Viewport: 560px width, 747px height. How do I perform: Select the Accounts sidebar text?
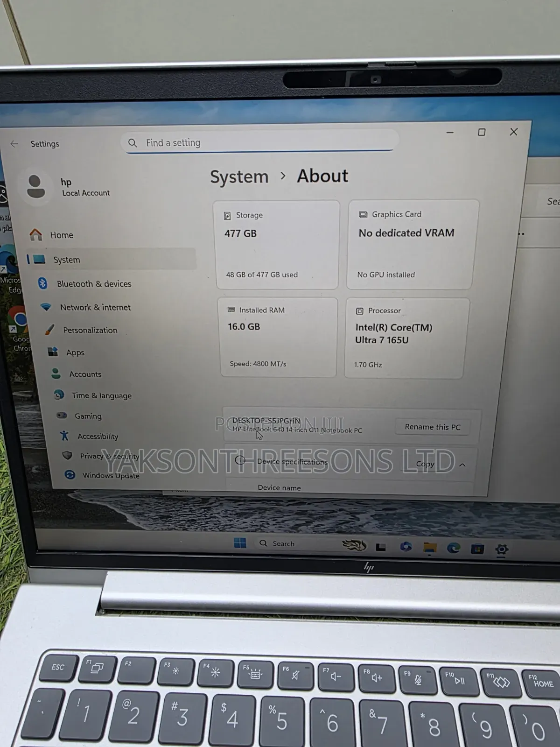(x=85, y=374)
